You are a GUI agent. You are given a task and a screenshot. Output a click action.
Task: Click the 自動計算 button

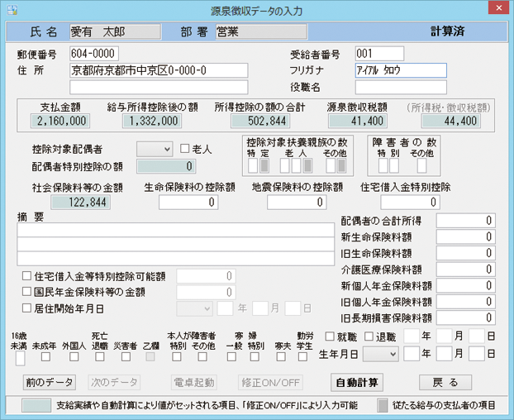357,382
